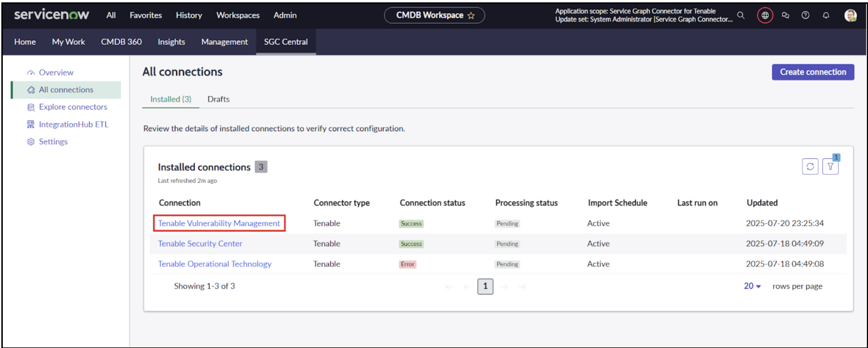Open the filter funnel for connections
Image resolution: width=868 pixels, height=348 pixels.
[830, 167]
